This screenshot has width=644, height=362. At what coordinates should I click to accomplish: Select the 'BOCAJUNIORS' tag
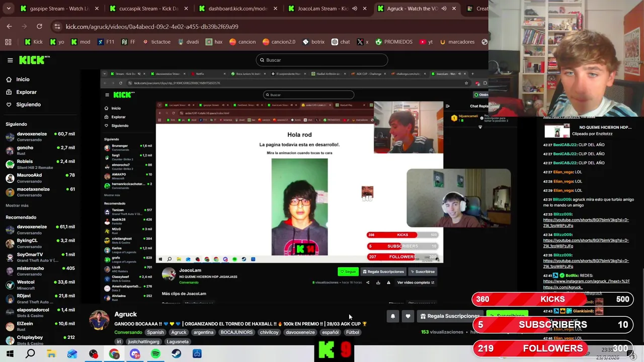point(236,332)
